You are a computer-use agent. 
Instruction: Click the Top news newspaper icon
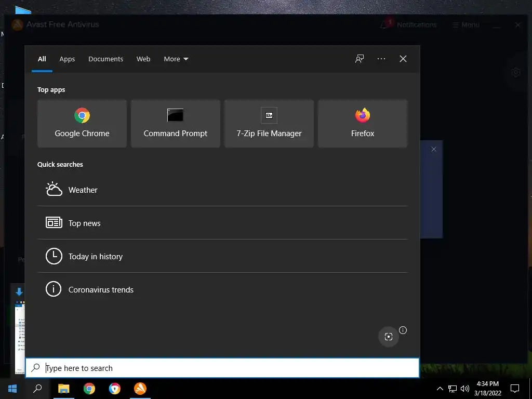click(54, 222)
